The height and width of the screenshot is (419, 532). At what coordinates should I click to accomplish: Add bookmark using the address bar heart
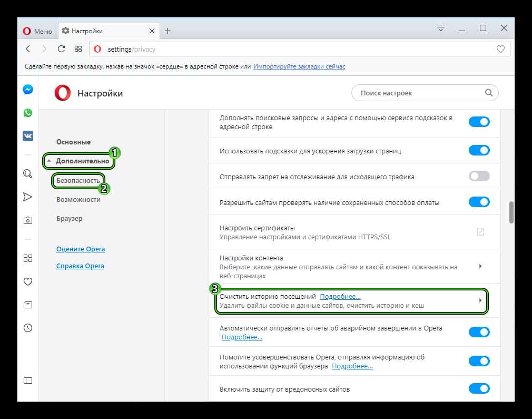point(500,49)
